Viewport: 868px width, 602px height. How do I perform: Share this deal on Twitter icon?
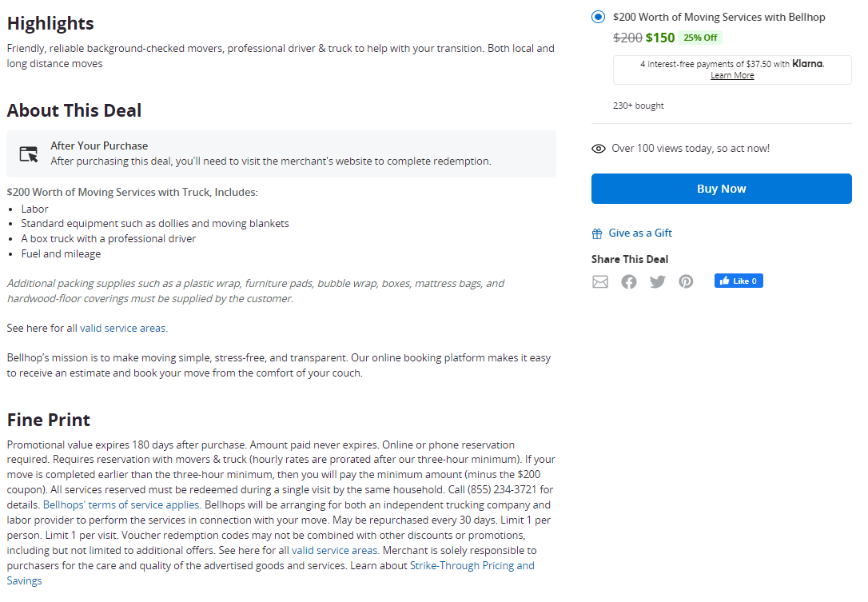pos(658,282)
